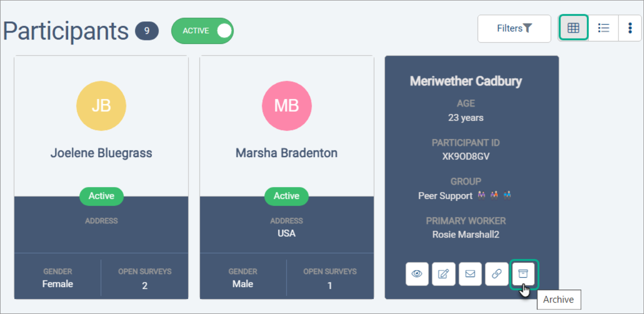Click the Meriwether Cadbury card title
This screenshot has height=314, width=644.
coord(465,81)
